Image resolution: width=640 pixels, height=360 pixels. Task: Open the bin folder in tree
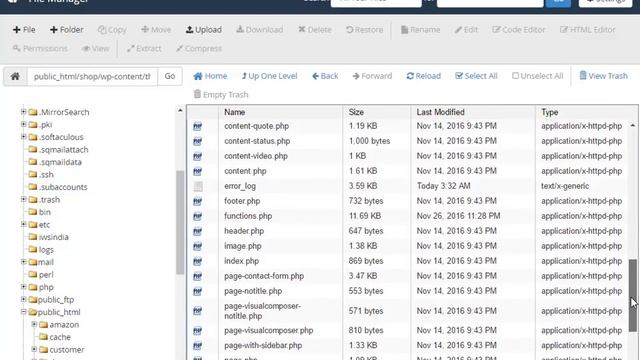(40, 212)
